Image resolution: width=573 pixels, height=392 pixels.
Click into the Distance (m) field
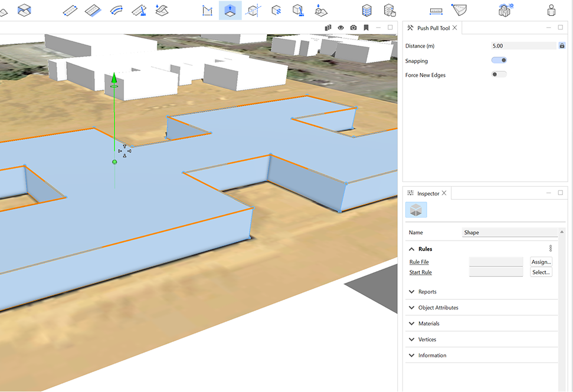[523, 46]
